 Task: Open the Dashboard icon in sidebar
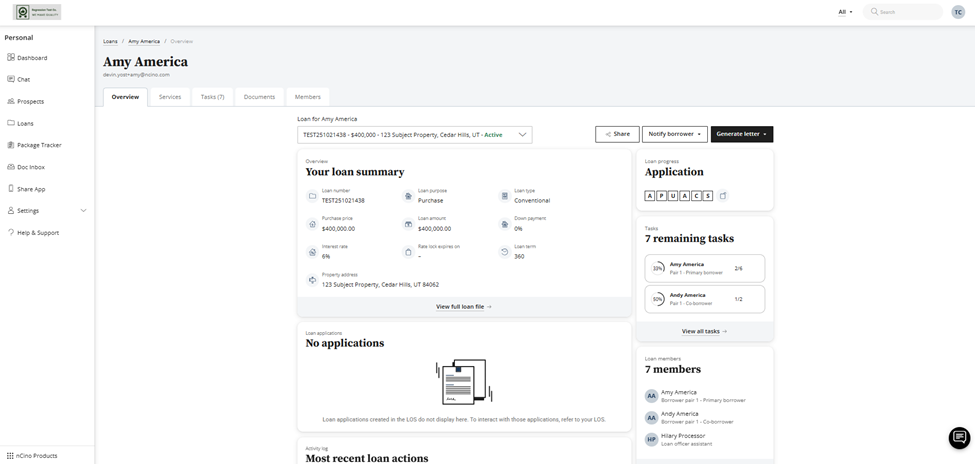point(10,58)
